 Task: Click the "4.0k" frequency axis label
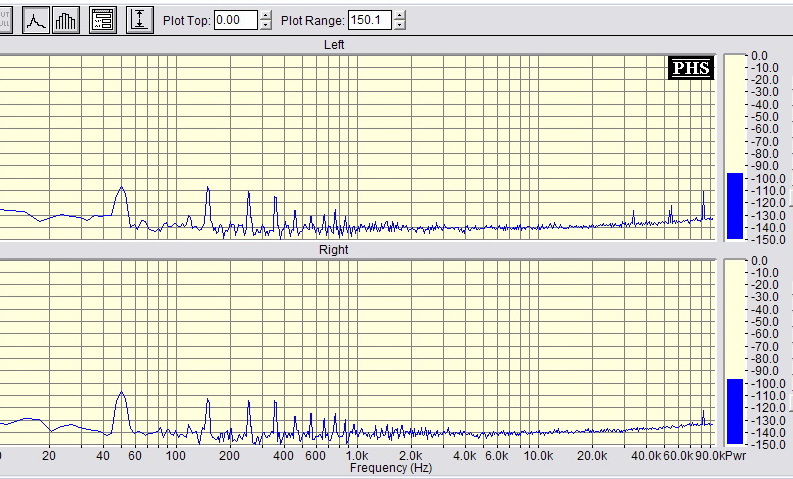coord(465,456)
